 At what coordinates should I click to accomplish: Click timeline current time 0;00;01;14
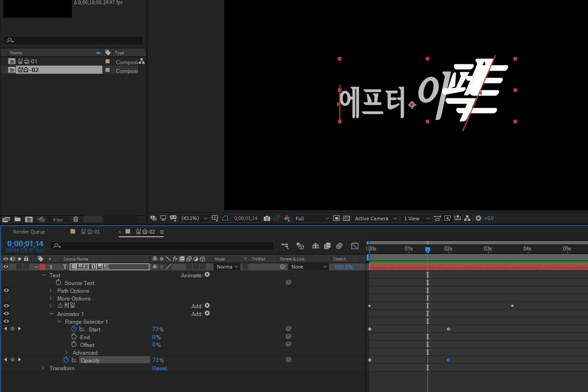(x=25, y=244)
